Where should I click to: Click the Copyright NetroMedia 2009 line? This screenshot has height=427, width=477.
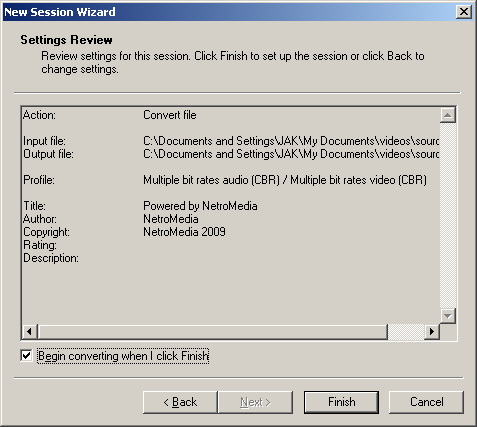[x=124, y=232]
